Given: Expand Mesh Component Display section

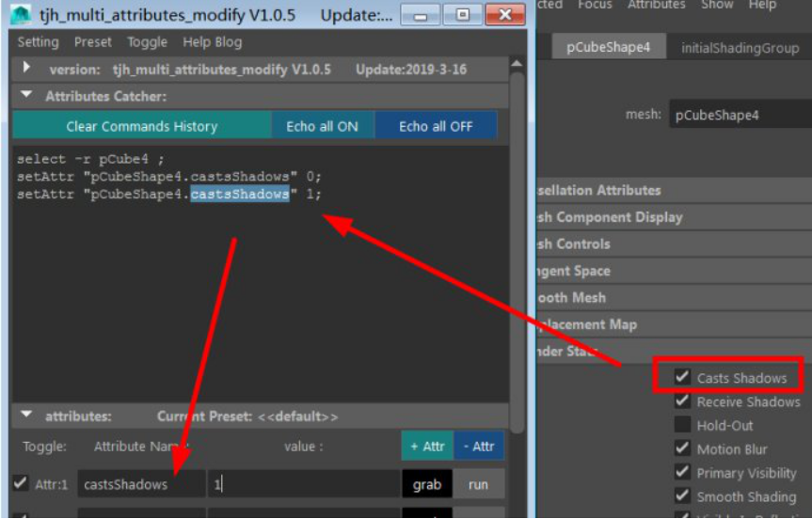Looking at the screenshot, I should (x=675, y=217).
